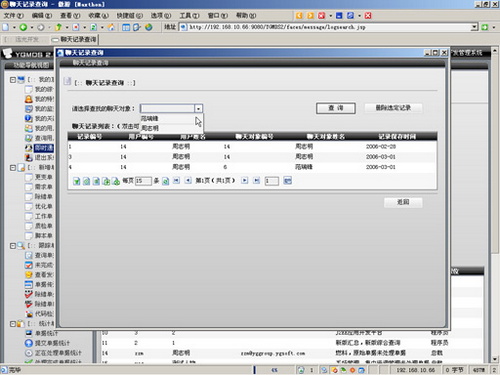Screen dimensions: 500x375
Task: Open the 编辑(E) menu
Action: pos(42,16)
